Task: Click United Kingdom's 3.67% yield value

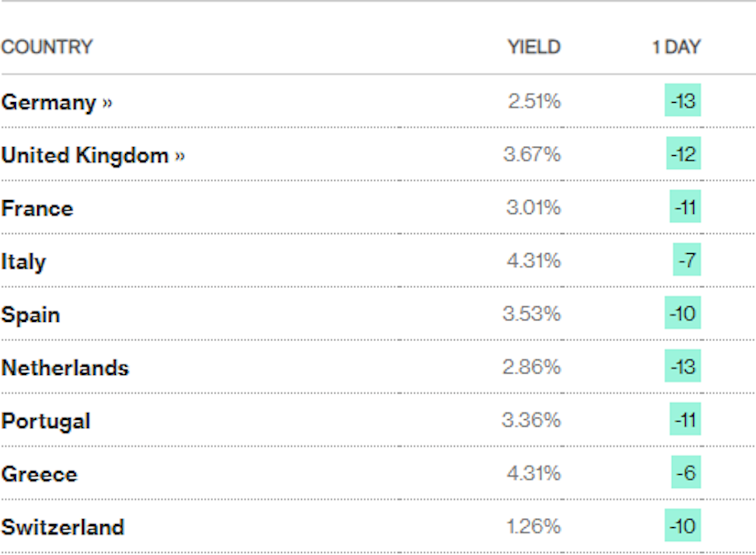Action: click(532, 154)
